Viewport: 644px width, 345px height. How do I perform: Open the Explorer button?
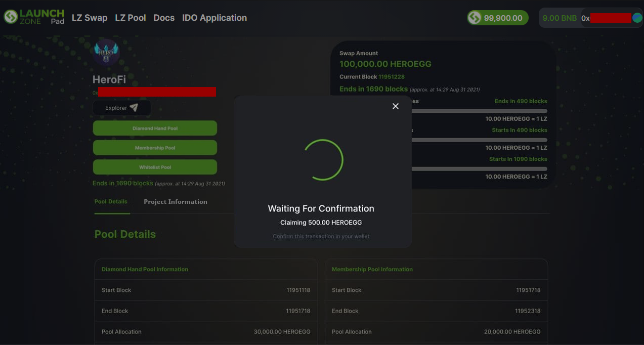121,108
